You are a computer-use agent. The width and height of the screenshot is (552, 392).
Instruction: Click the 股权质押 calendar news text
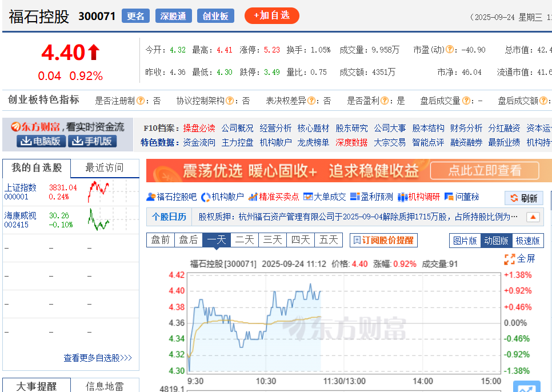(358, 217)
